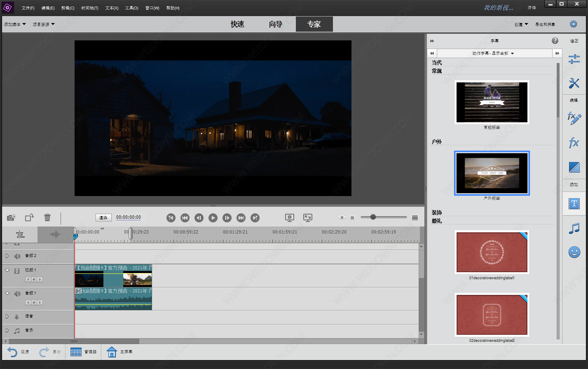Toggle the 音乐 track note icon
The height and width of the screenshot is (369, 588).
pyautogui.click(x=17, y=331)
